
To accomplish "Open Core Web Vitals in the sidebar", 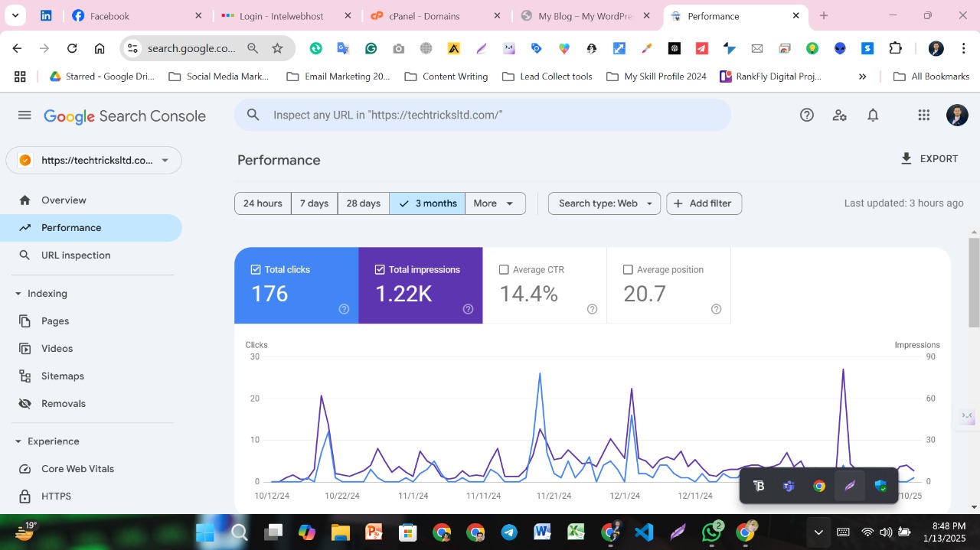I will (x=77, y=468).
